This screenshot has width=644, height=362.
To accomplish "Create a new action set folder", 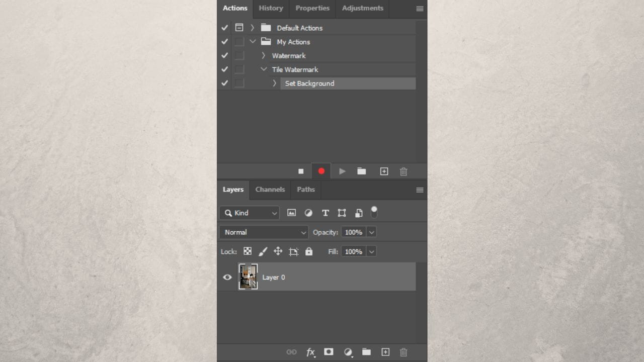I will pos(362,171).
